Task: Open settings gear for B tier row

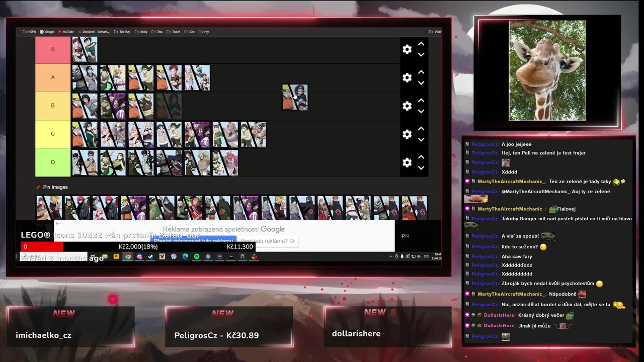Action: [407, 106]
